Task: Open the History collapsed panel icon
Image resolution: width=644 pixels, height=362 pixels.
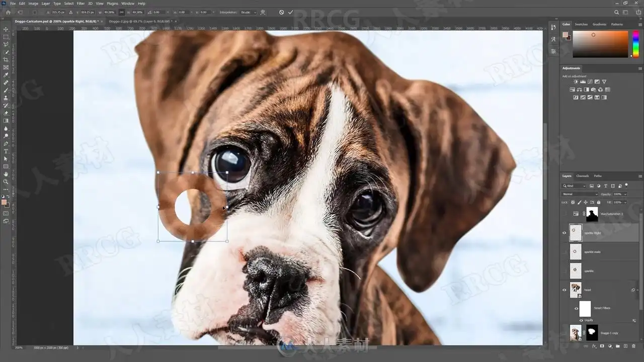Action: pos(553,27)
